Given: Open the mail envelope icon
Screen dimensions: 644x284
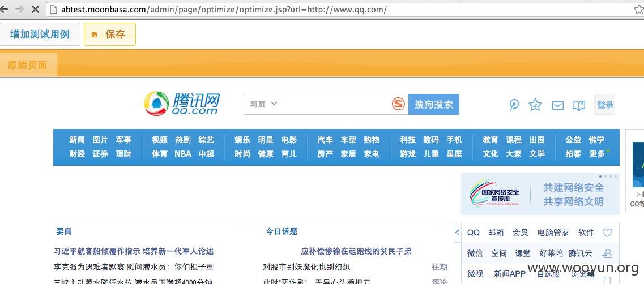Looking at the screenshot, I should (x=557, y=105).
